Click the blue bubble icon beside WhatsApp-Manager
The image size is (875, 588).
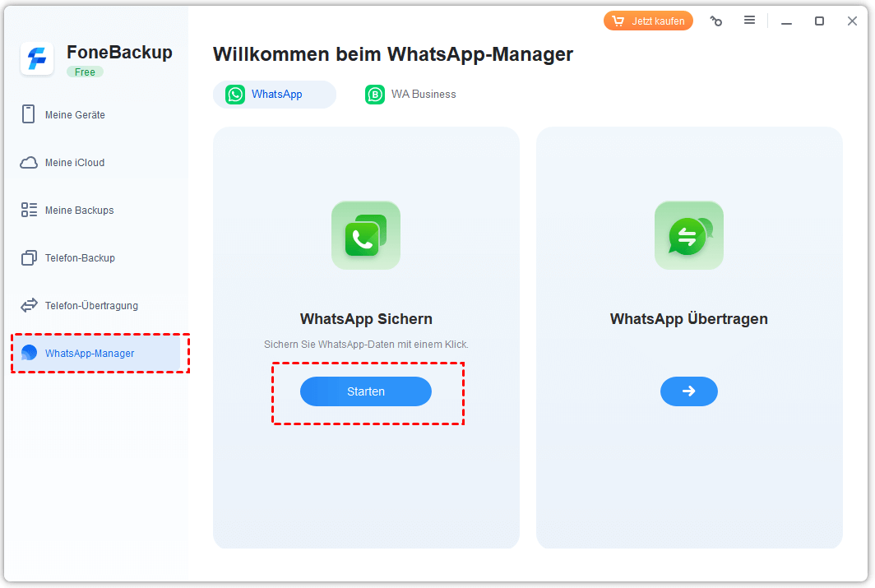[29, 353]
